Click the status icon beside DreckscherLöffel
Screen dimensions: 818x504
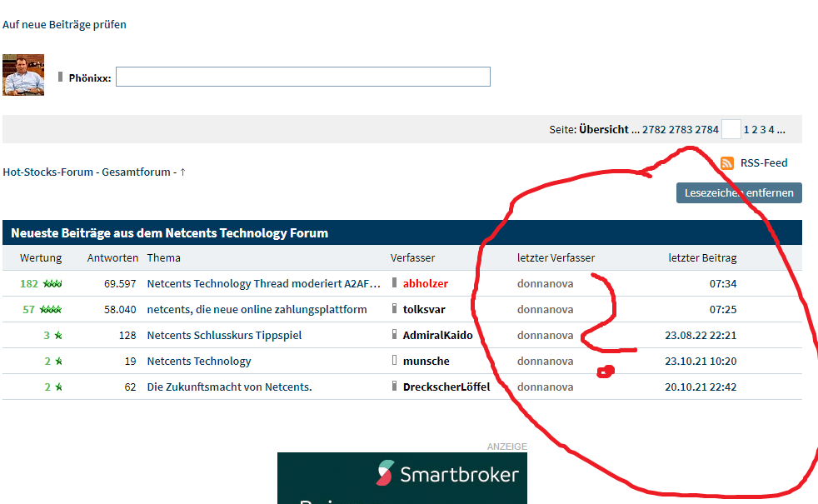(x=393, y=386)
